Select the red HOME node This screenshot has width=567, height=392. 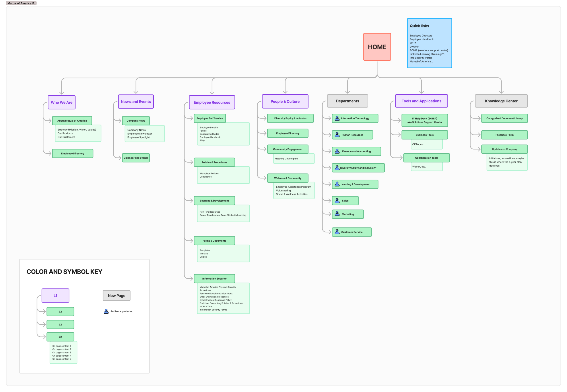coord(377,47)
